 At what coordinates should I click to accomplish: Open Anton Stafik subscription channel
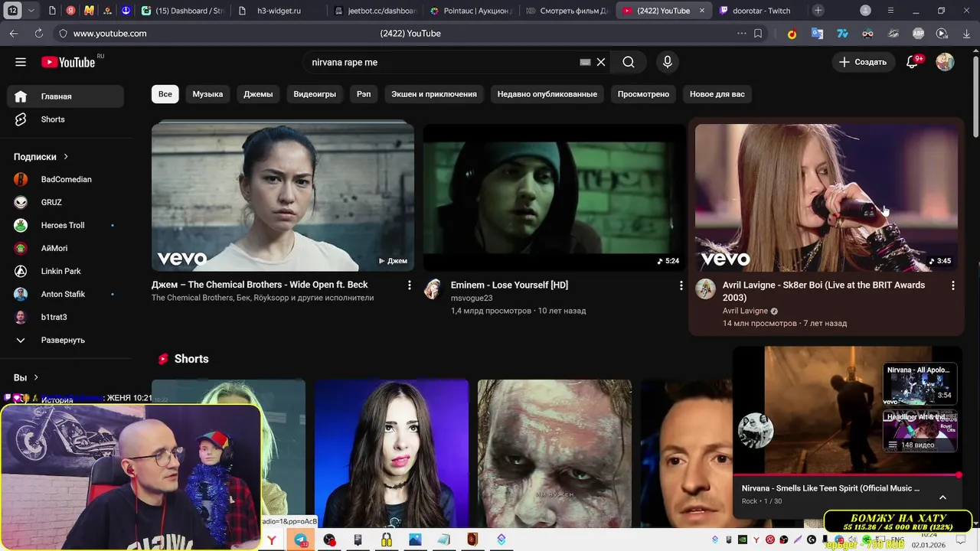65,294
